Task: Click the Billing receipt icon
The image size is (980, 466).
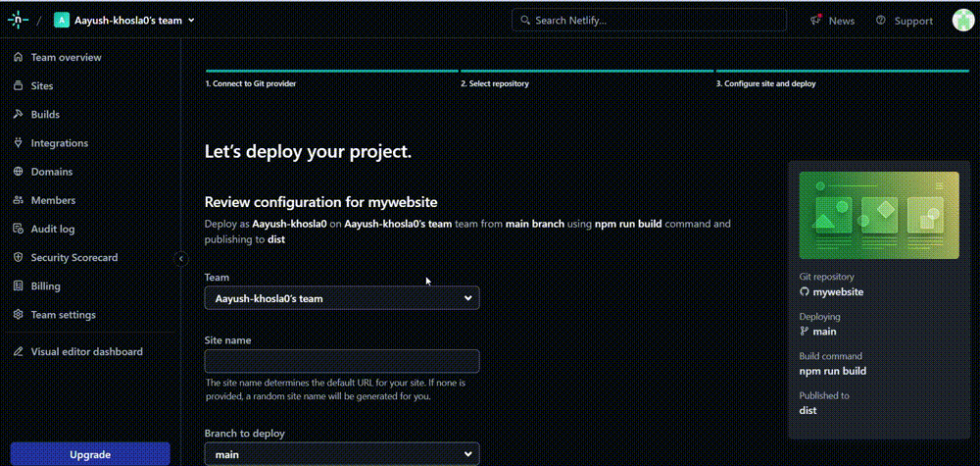Action: coord(18,285)
